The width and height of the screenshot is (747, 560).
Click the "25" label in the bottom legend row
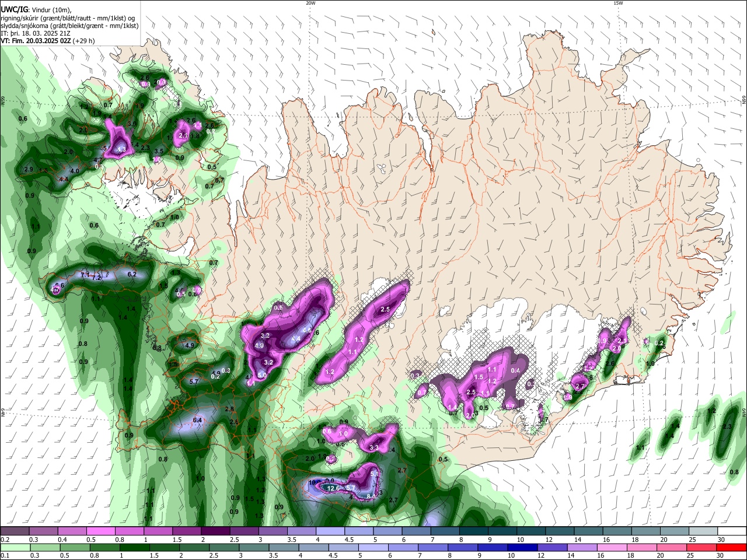pyautogui.click(x=692, y=556)
